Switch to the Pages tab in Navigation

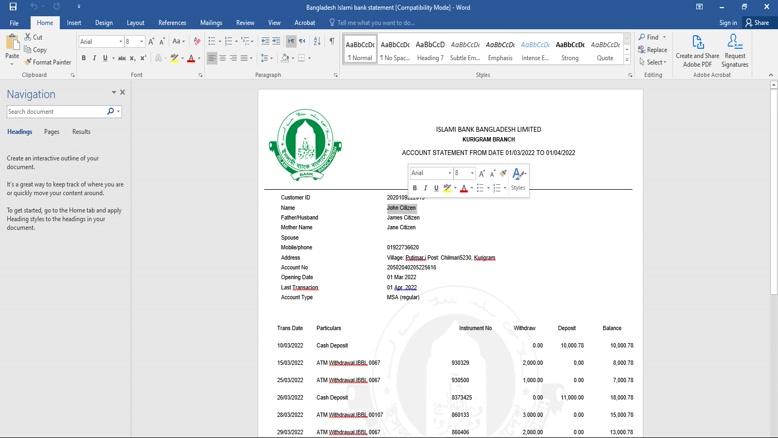pos(51,132)
